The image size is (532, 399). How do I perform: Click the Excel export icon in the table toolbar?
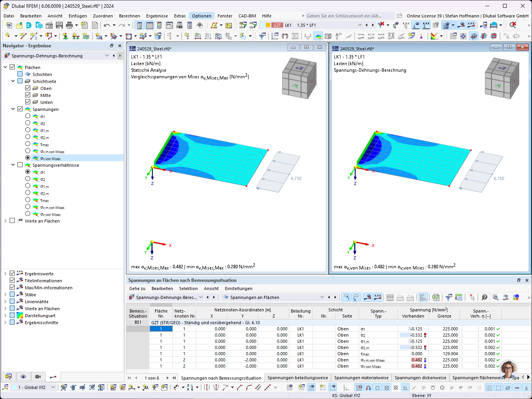click(436, 297)
